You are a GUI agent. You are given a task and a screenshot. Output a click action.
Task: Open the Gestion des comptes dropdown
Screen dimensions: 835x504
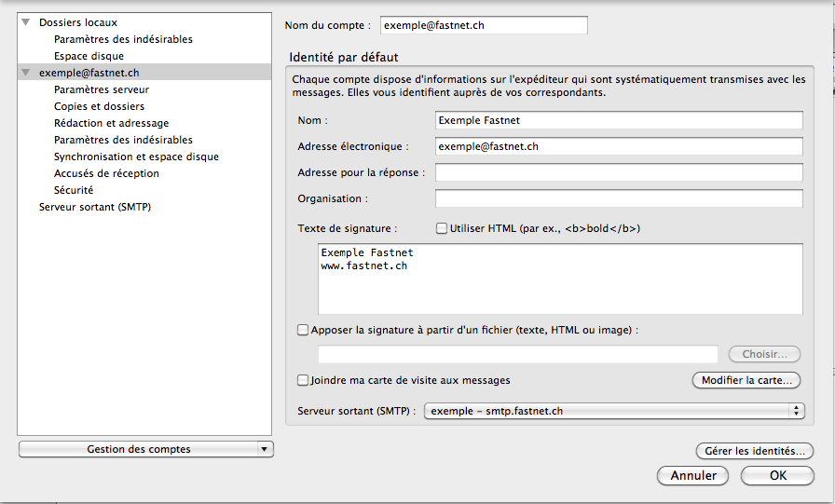click(x=146, y=449)
